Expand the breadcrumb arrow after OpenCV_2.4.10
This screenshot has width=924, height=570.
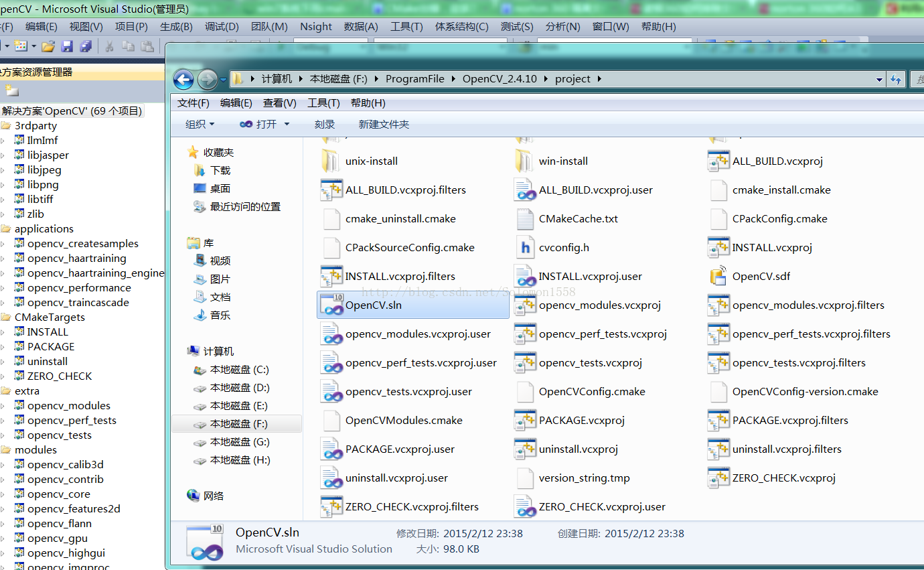(546, 79)
